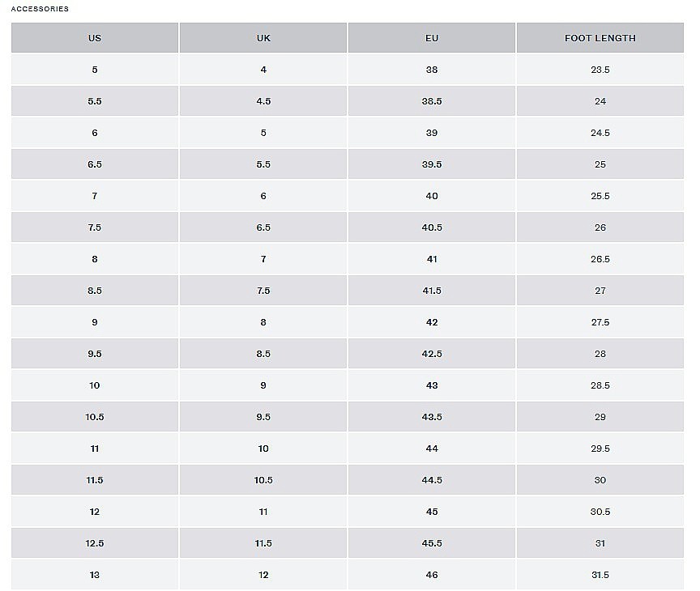The height and width of the screenshot is (591, 700).
Task: Select foot length 26.5 cell
Action: click(x=600, y=259)
